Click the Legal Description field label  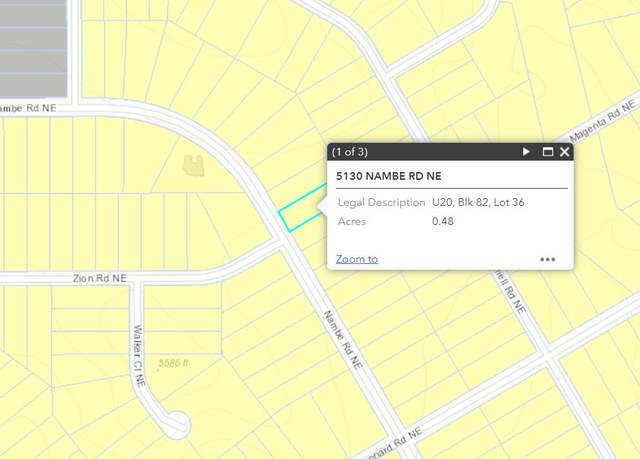tap(382, 202)
